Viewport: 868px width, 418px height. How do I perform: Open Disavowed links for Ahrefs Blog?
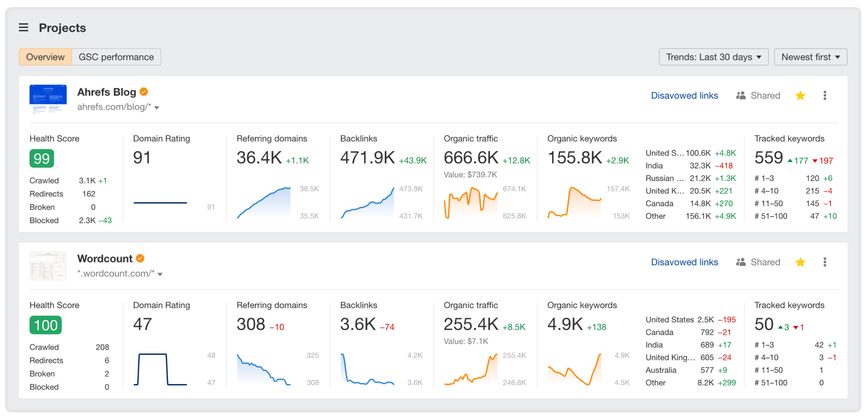pos(684,95)
